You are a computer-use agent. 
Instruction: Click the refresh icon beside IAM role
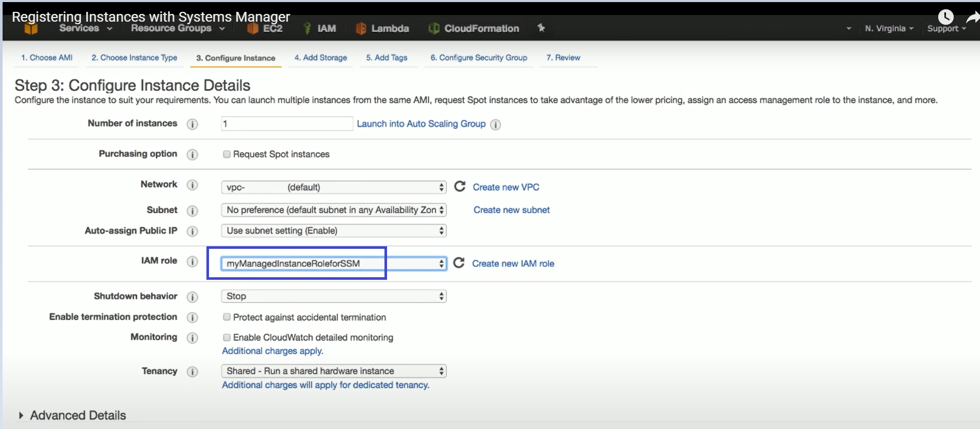(458, 263)
